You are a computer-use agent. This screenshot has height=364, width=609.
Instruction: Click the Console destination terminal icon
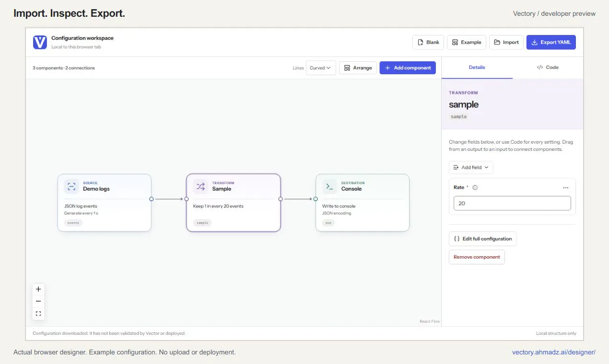(329, 186)
